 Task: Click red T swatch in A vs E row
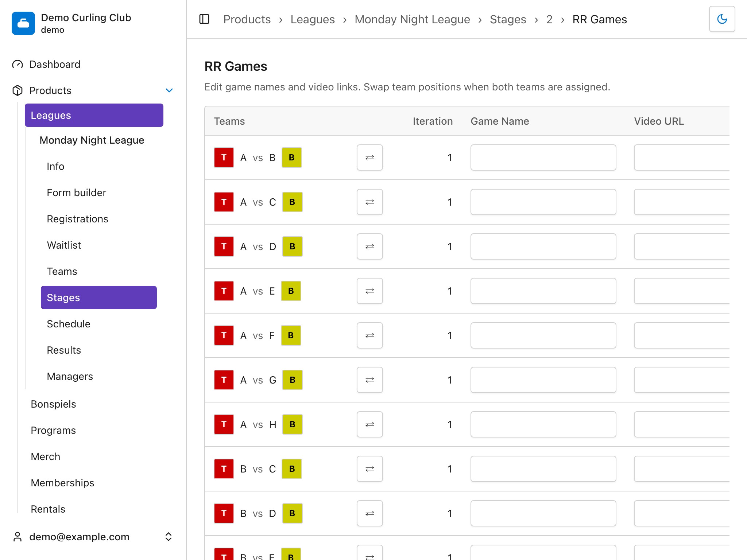tap(224, 291)
